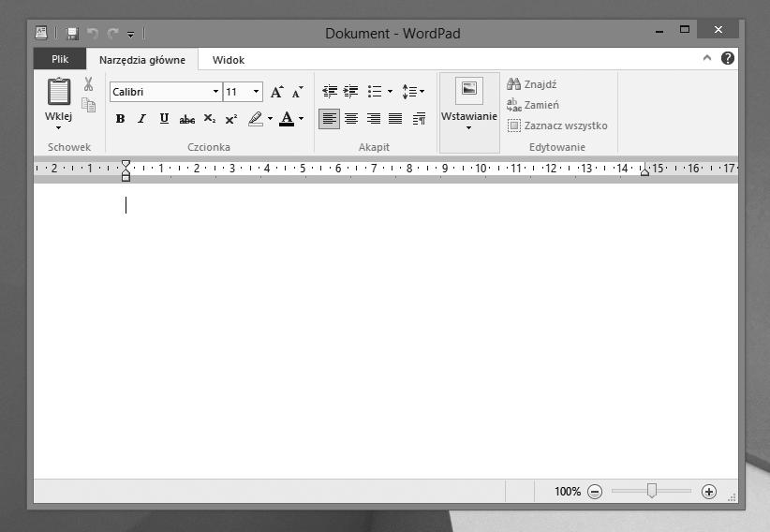The width and height of the screenshot is (770, 532).
Task: Open the line spacing dropdown arrow
Action: tap(422, 92)
